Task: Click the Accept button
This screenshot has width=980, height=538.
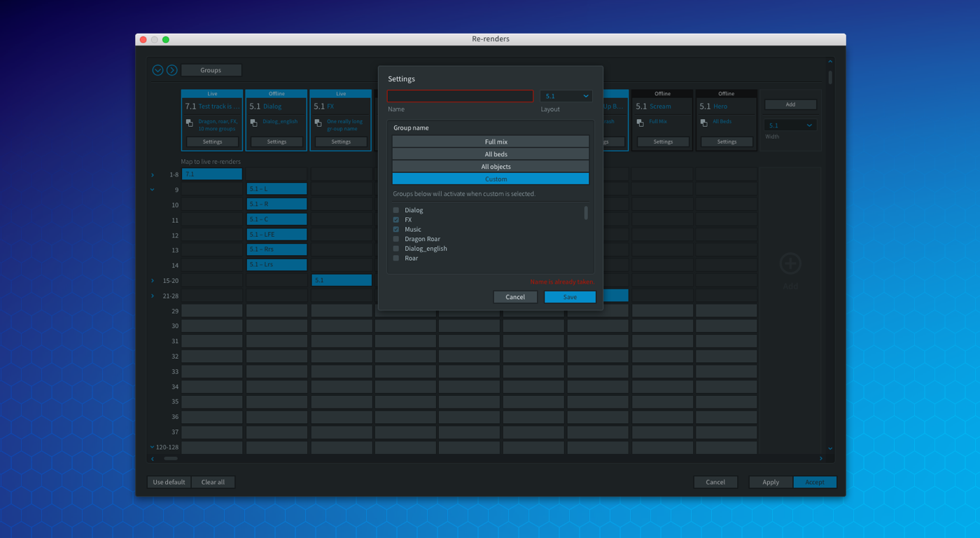Action: click(x=815, y=482)
